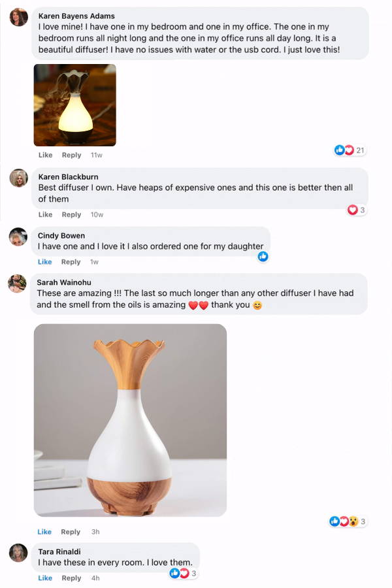The height and width of the screenshot is (588, 392).
Task: Toggle Like on Tara Rinaldi's comment
Action: [x=45, y=578]
